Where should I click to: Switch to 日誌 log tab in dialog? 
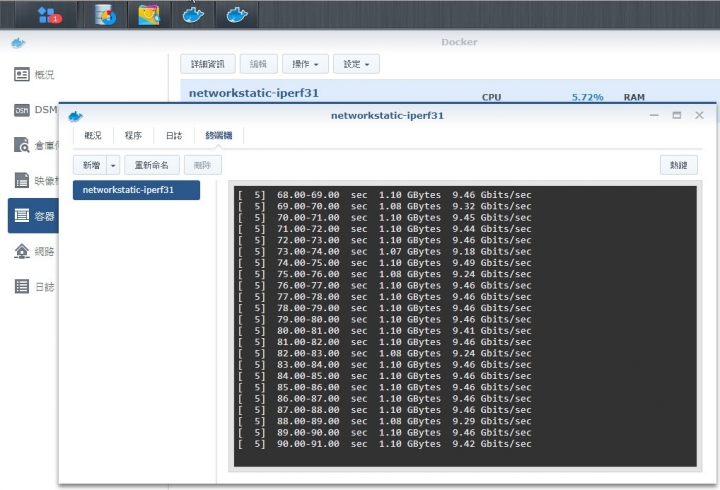(x=174, y=135)
